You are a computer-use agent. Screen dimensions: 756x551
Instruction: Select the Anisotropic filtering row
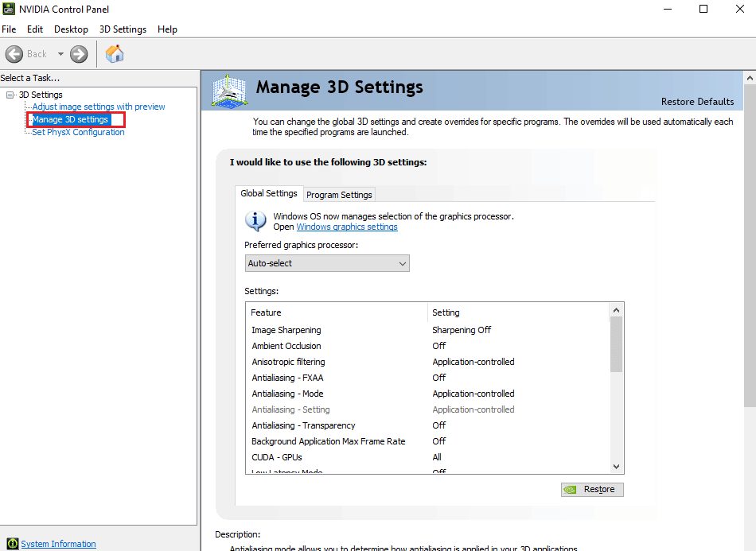coord(427,362)
